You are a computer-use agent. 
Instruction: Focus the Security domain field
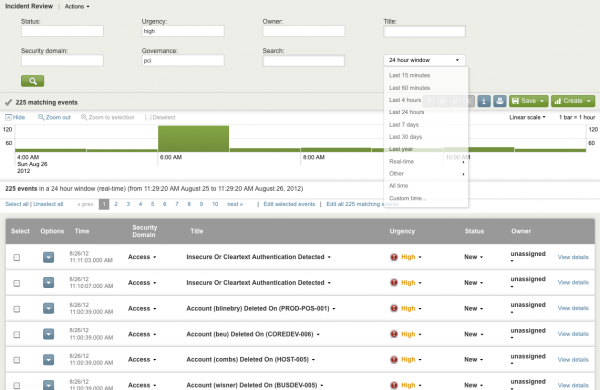tap(62, 60)
